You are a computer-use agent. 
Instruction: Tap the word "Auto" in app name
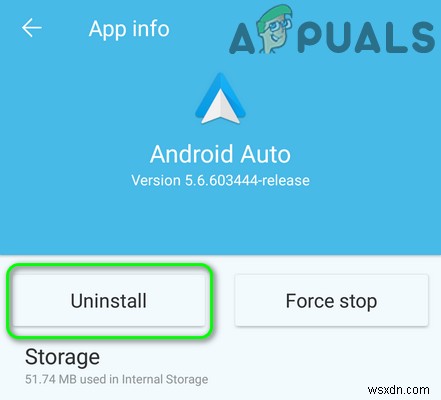(x=266, y=154)
